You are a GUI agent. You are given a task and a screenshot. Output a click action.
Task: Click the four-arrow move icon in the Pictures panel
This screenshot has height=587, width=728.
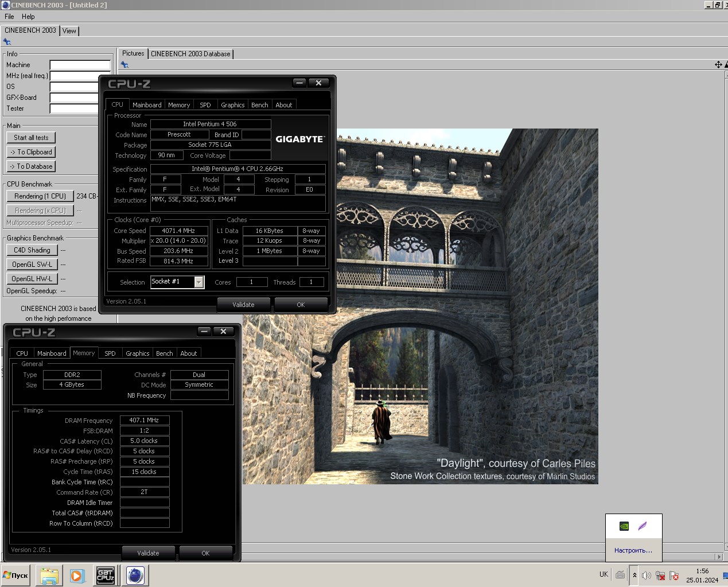[x=718, y=65]
